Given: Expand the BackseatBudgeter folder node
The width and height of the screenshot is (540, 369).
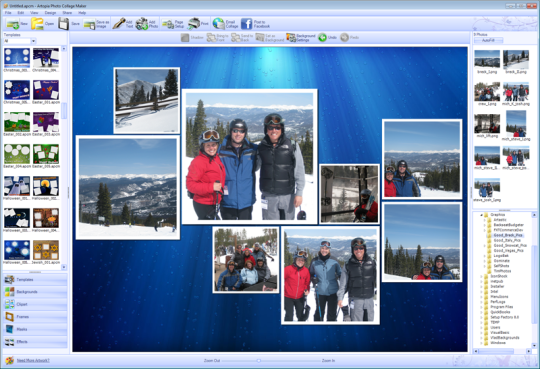Looking at the screenshot, I should click(x=485, y=225).
